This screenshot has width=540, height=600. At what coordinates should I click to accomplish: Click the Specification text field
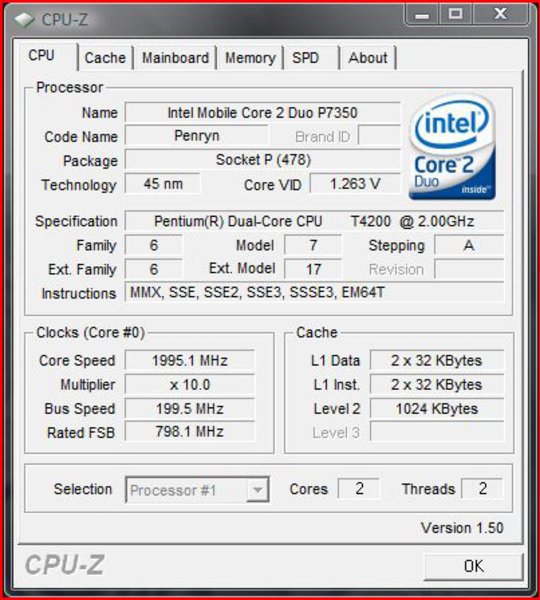click(314, 221)
